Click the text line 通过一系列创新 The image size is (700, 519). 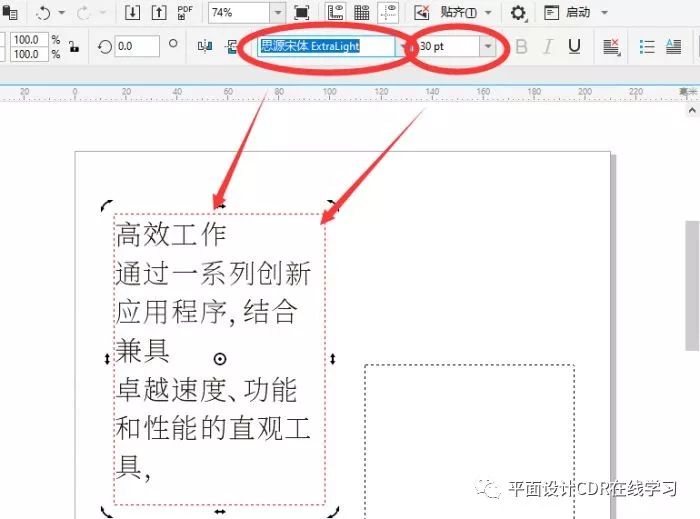(x=213, y=273)
